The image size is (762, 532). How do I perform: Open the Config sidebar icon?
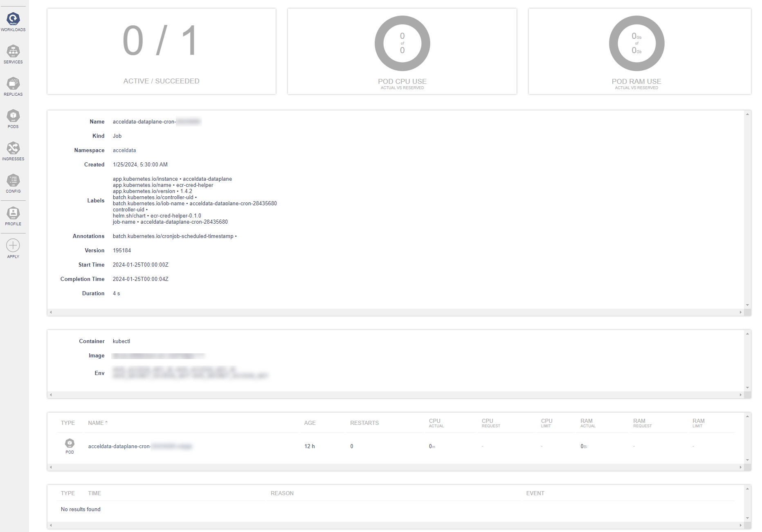click(x=13, y=180)
